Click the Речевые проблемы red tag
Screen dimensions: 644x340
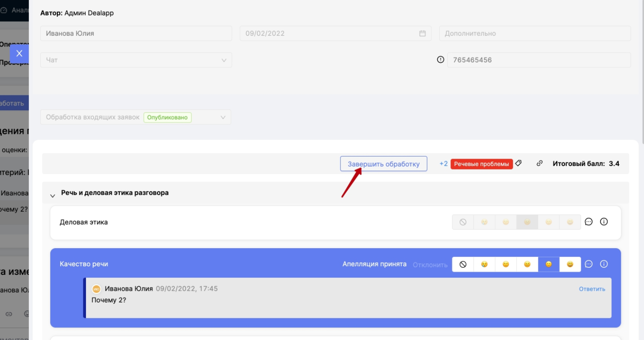(481, 164)
